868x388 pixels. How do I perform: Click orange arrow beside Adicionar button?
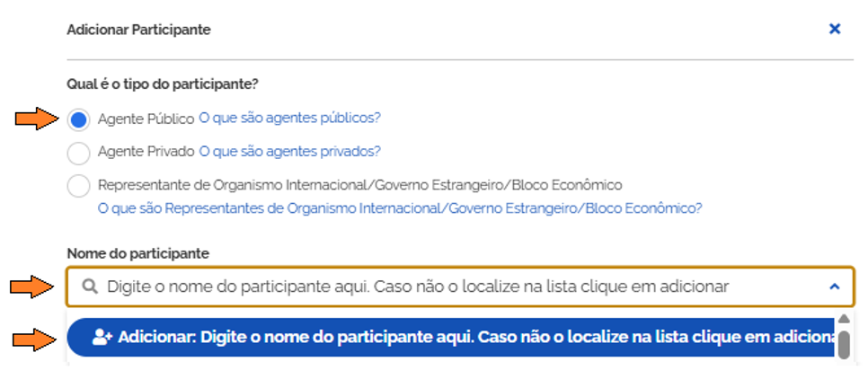pyautogui.click(x=33, y=339)
